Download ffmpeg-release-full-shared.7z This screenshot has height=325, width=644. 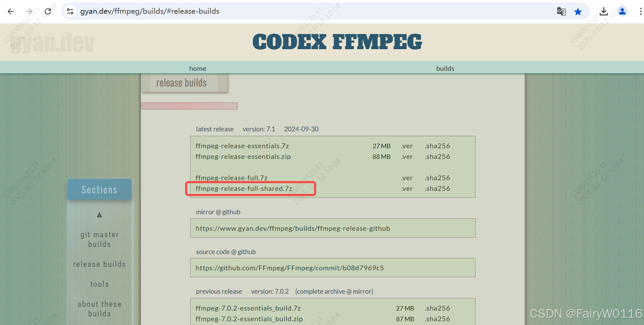coord(244,189)
